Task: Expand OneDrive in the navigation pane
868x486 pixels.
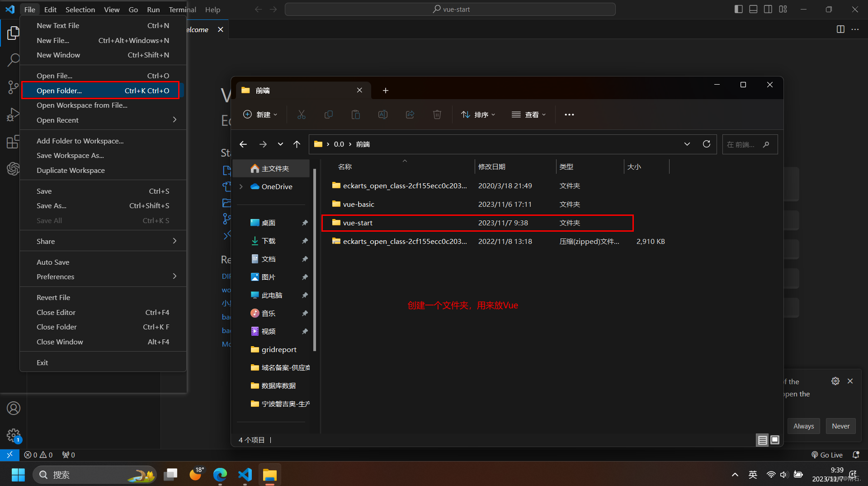Action: pos(241,186)
